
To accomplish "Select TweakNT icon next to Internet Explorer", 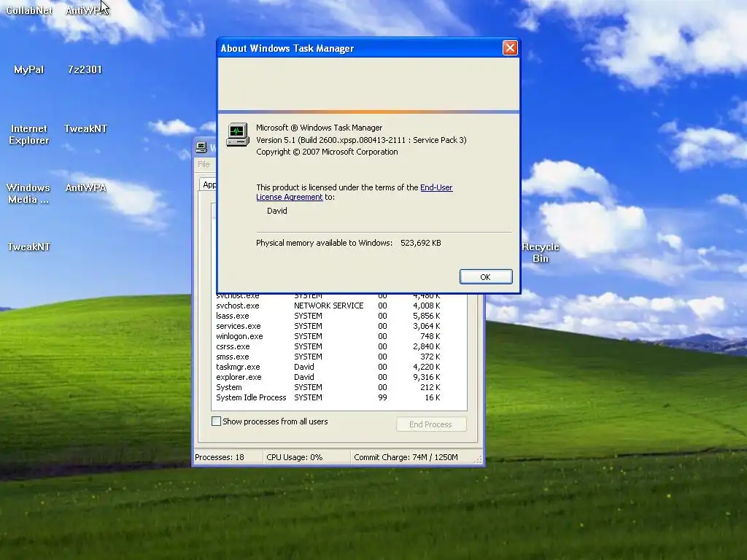I will click(85, 128).
